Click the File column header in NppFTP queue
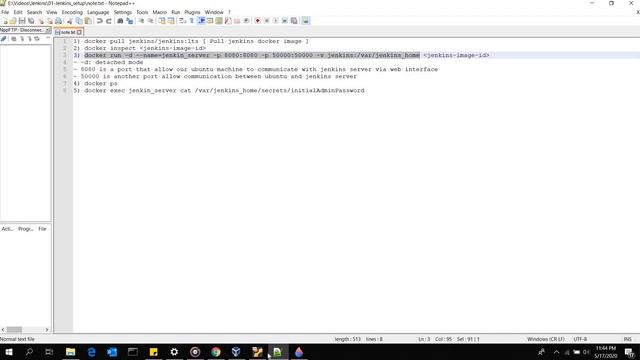The height and width of the screenshot is (360, 640). click(42, 229)
